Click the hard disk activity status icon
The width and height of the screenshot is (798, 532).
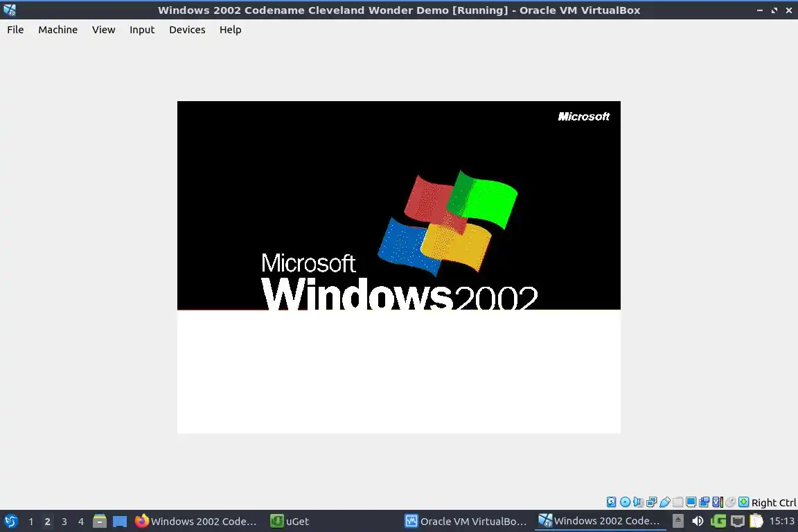[611, 502]
